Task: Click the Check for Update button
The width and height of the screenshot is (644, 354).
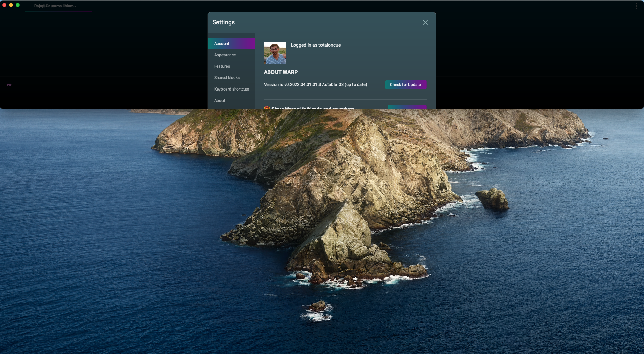Action: [x=405, y=85]
